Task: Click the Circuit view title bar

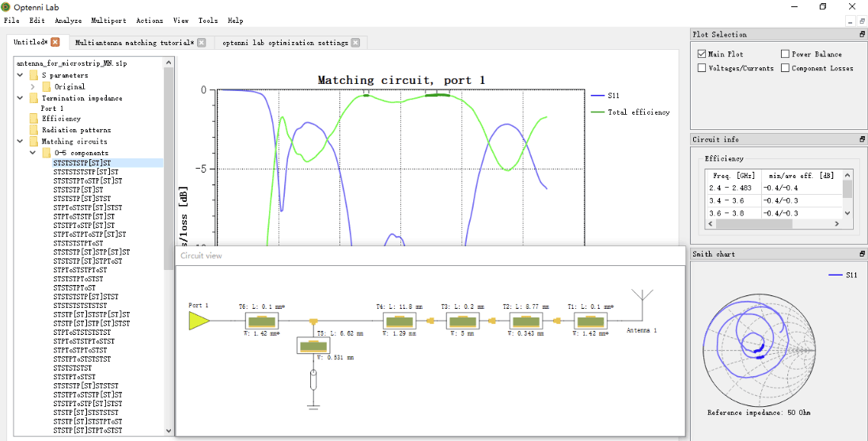Action: [x=430, y=256]
